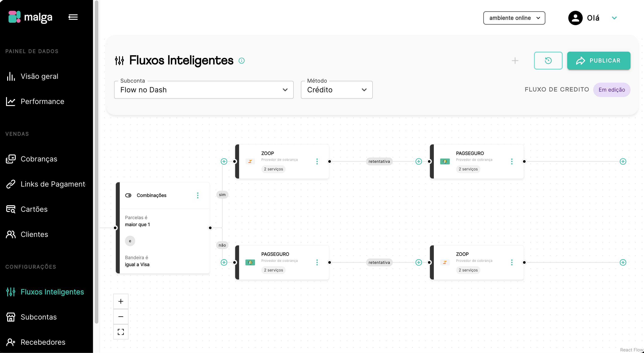Open options for the top ZOOP node
The image size is (644, 353).
coord(317,161)
